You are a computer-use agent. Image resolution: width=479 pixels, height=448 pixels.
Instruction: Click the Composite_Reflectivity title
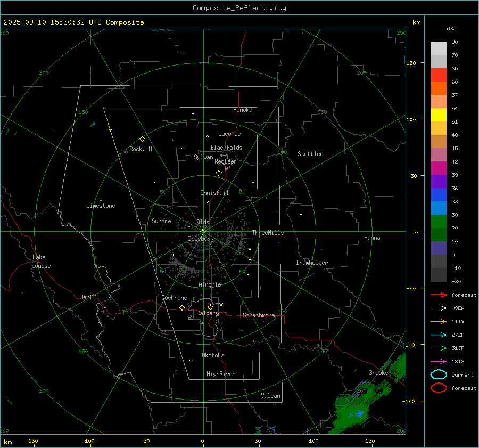point(240,8)
